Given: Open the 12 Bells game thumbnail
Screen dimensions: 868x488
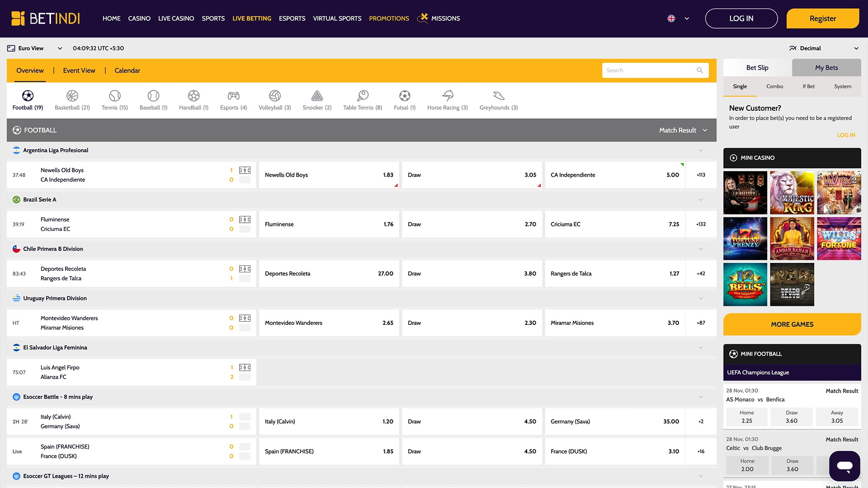Looking at the screenshot, I should (745, 285).
